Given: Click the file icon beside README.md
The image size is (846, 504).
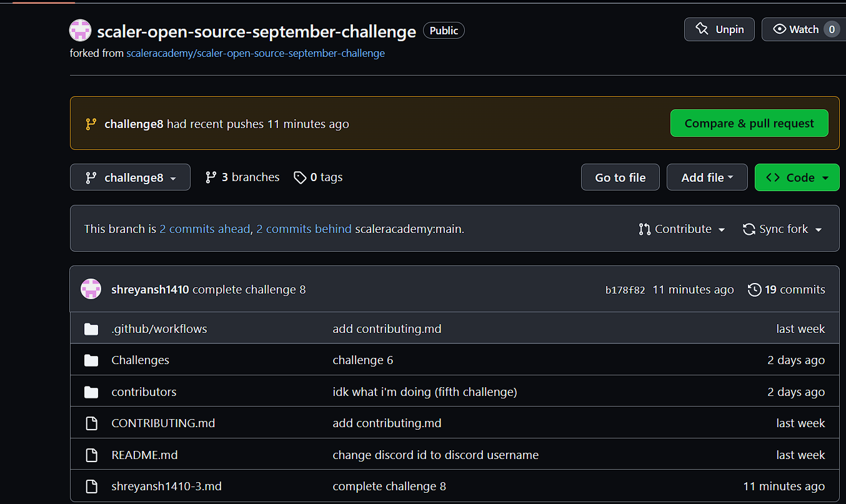Looking at the screenshot, I should pos(91,455).
